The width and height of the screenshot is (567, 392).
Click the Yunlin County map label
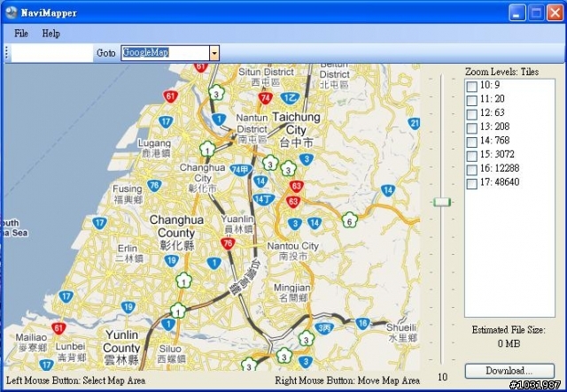121,348
